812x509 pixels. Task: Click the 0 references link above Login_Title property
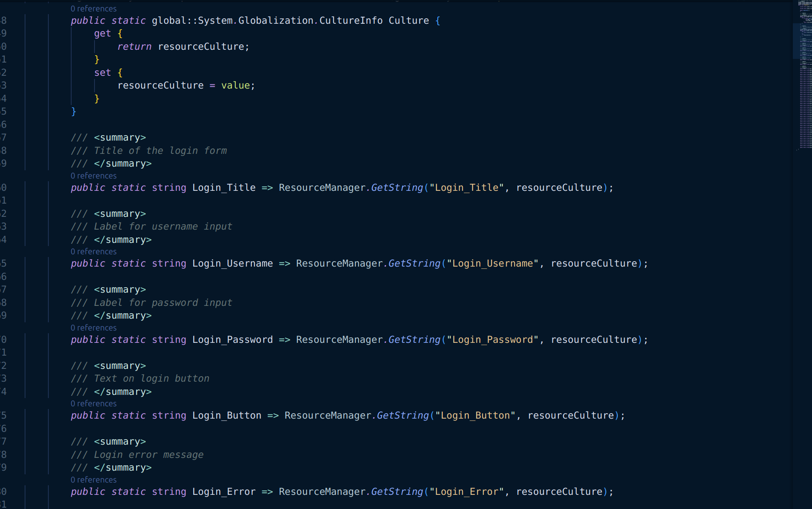pyautogui.click(x=93, y=175)
